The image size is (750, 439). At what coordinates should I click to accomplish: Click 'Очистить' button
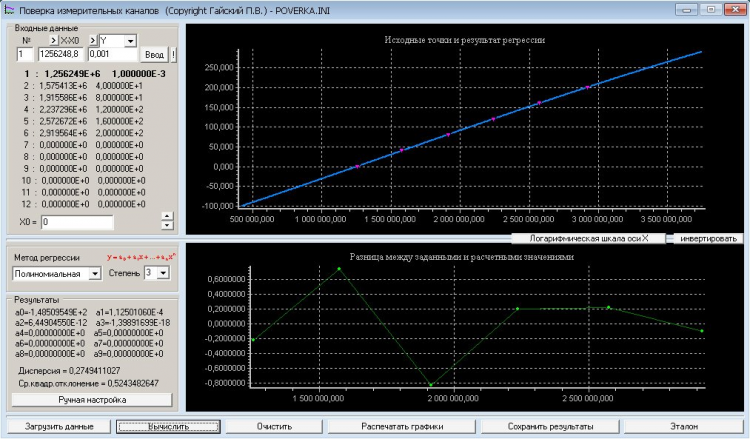point(274,427)
